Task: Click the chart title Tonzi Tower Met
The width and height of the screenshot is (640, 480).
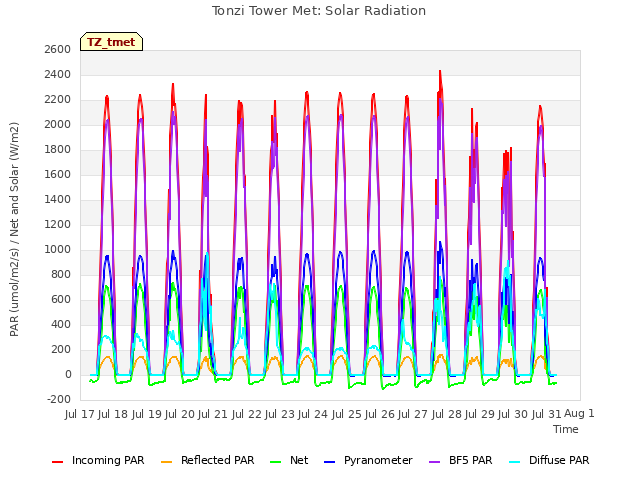Action: (319, 11)
